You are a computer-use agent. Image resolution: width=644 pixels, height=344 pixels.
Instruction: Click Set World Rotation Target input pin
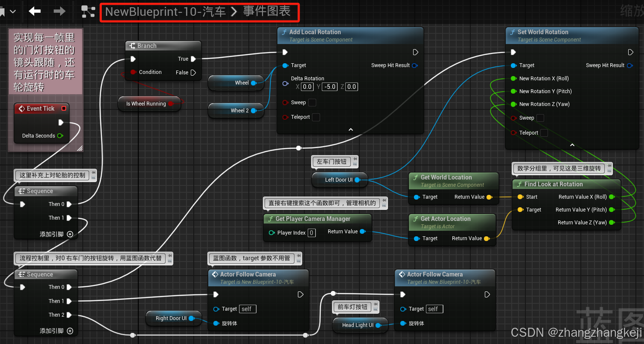[x=513, y=65]
